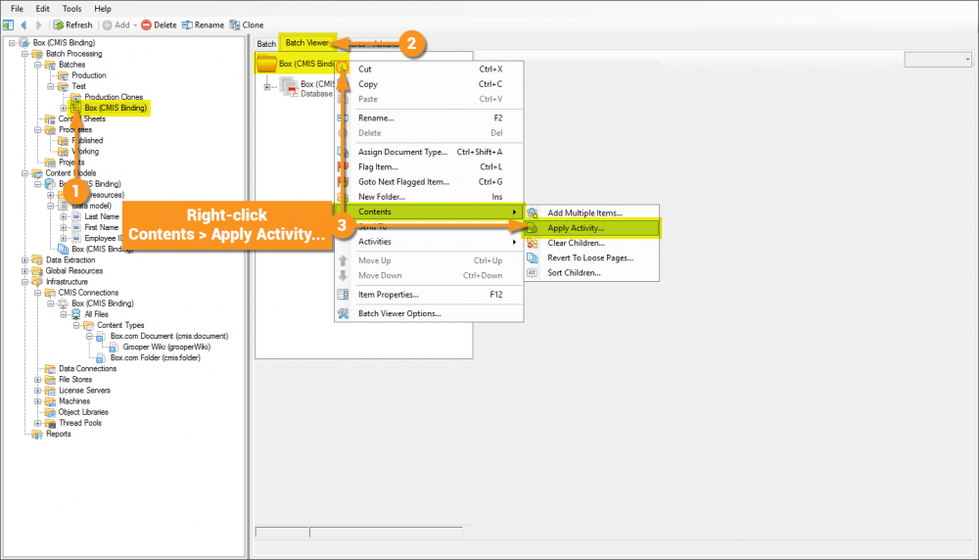Open the dropdown at top right
The image size is (979, 560).
coord(938,60)
